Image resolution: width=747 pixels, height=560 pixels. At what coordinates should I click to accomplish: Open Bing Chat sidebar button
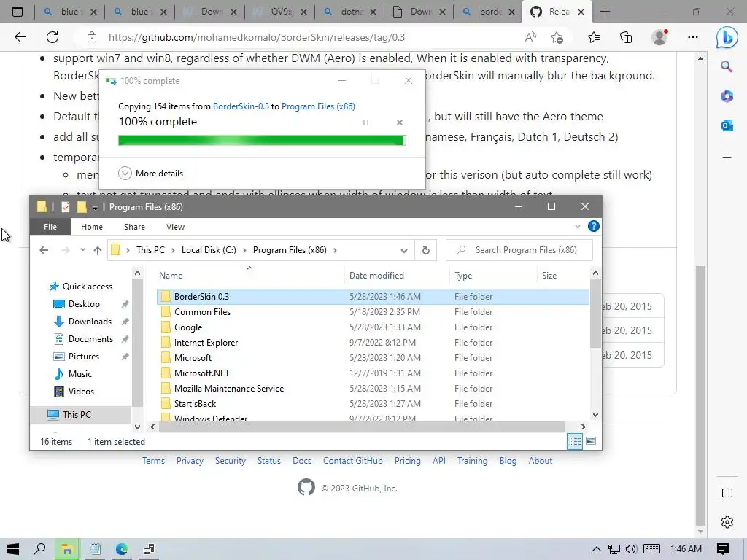click(x=727, y=38)
